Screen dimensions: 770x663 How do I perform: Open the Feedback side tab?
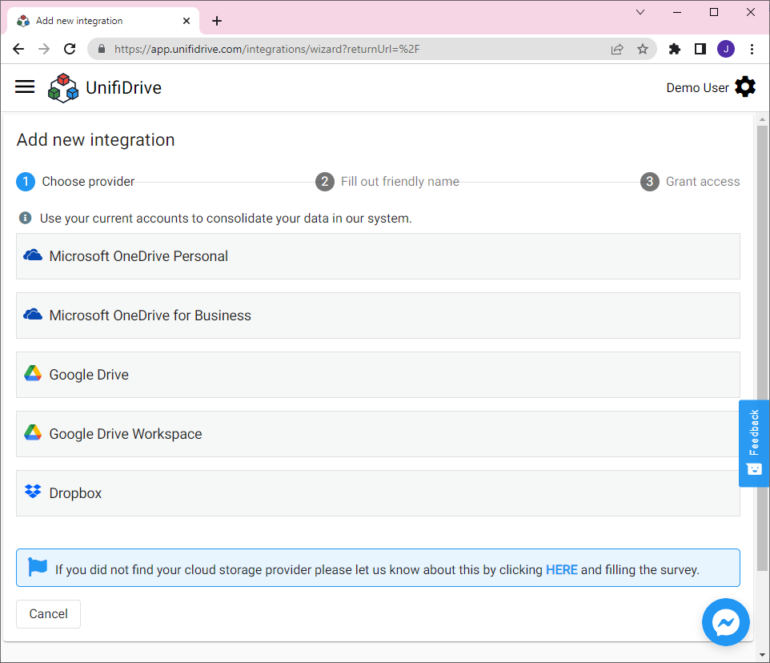754,443
